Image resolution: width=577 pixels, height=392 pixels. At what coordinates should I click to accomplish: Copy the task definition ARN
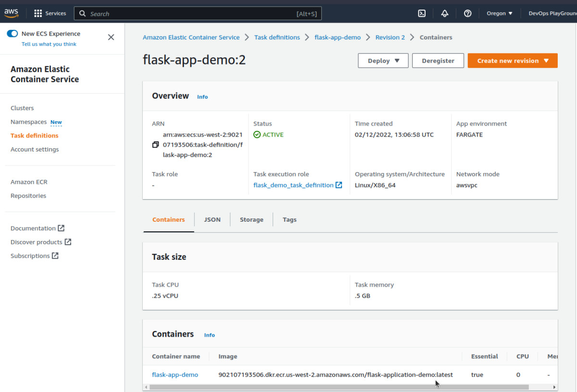click(x=155, y=145)
